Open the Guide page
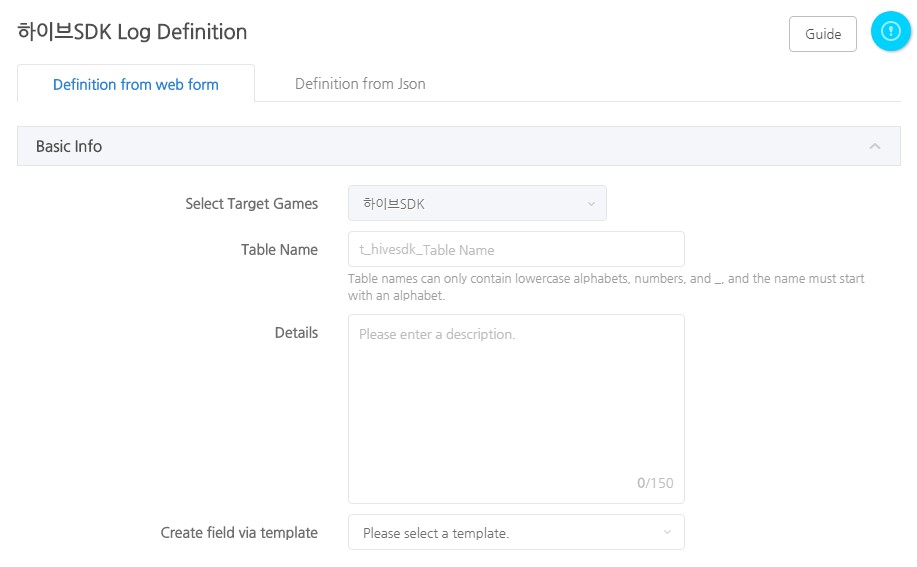Viewport: 917px width, 567px height. click(822, 34)
